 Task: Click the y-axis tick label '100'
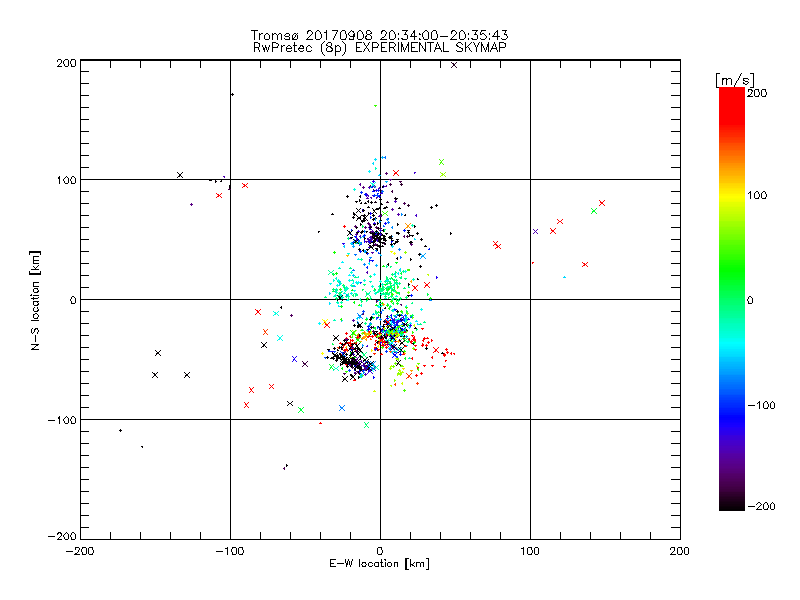pyautogui.click(x=67, y=180)
